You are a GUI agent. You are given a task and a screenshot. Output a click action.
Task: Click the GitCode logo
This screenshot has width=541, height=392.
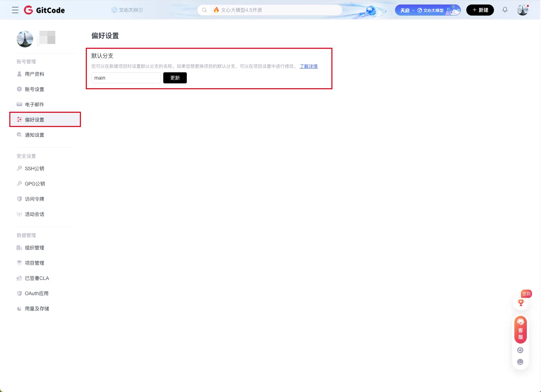click(x=45, y=10)
